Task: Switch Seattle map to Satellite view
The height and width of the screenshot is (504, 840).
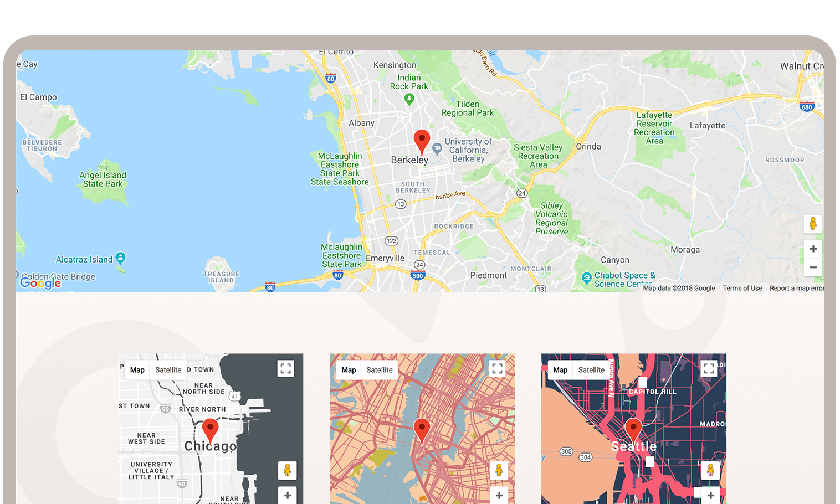Action: tap(591, 370)
